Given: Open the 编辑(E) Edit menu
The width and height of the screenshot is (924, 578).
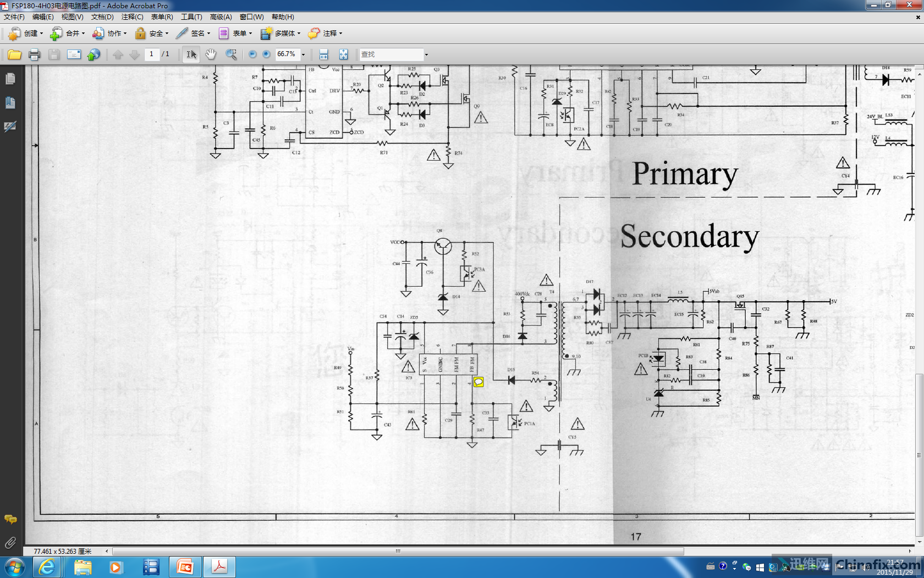Looking at the screenshot, I should (x=43, y=17).
